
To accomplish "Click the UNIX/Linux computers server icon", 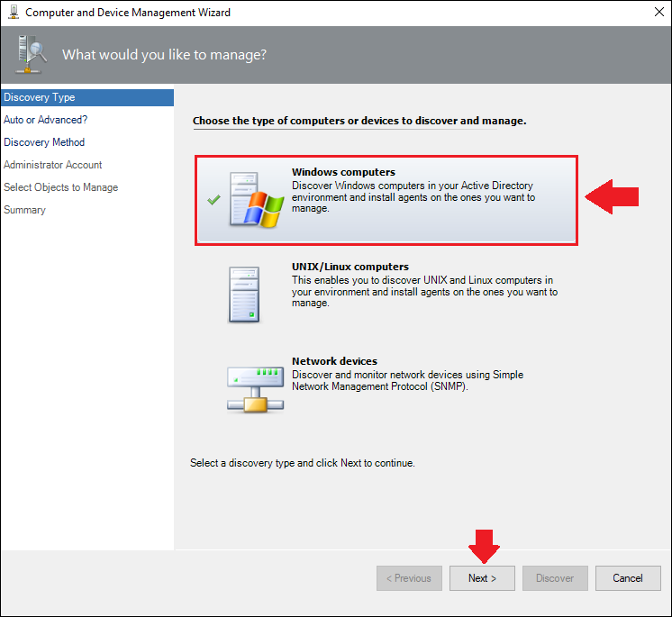I will (244, 295).
